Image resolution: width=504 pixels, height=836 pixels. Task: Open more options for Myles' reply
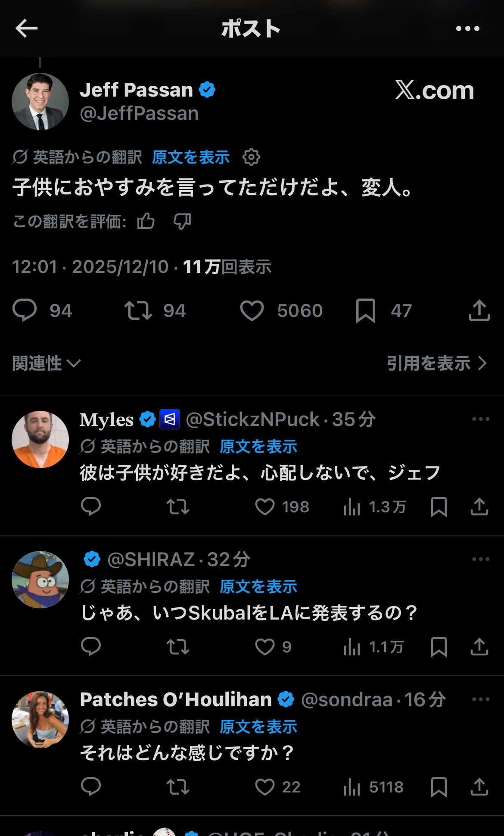tap(480, 419)
